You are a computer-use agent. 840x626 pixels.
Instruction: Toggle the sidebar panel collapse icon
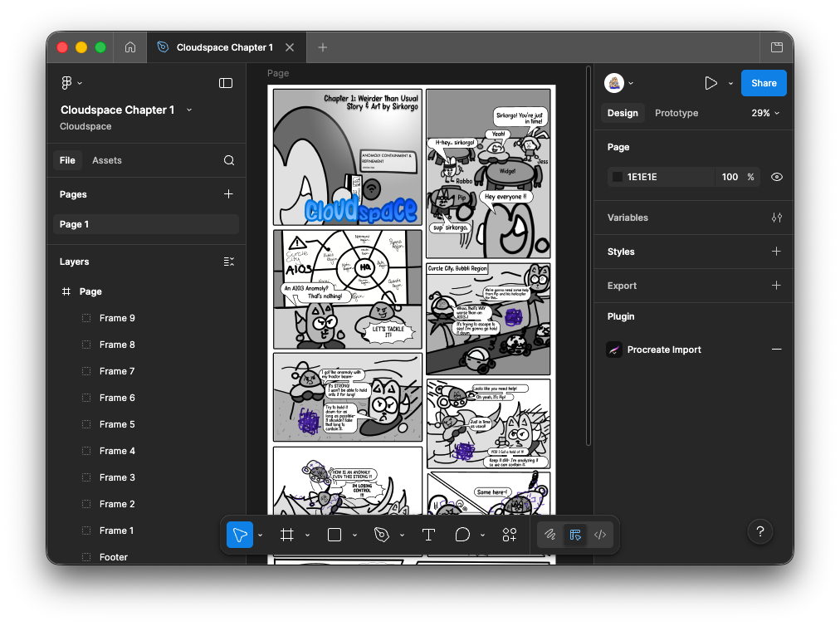(x=226, y=83)
